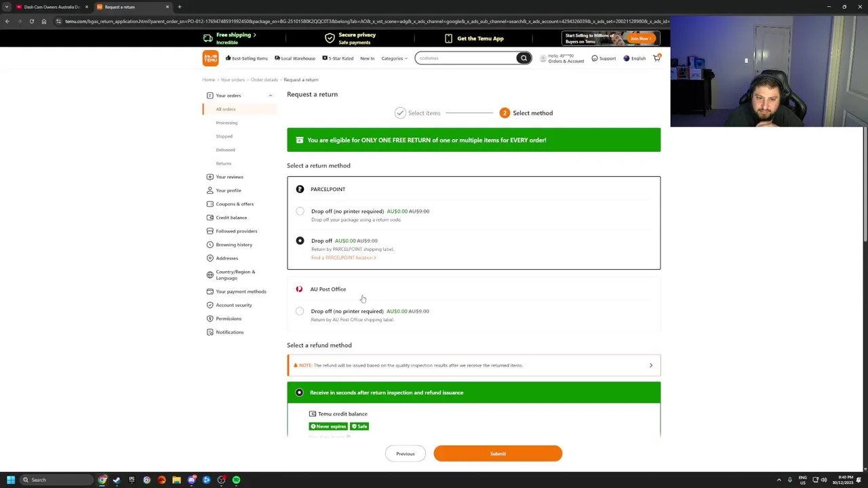868x488 pixels.
Task: Select PARCELPOINT shipping label drop off
Action: (x=300, y=241)
